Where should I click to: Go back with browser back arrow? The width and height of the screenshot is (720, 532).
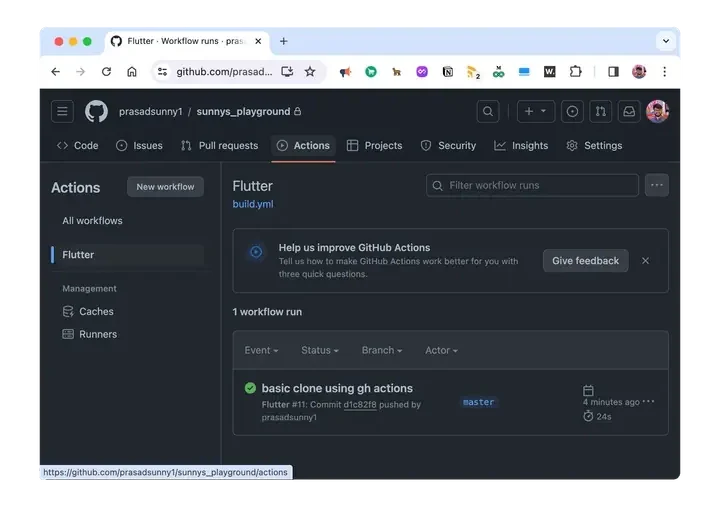point(56,72)
